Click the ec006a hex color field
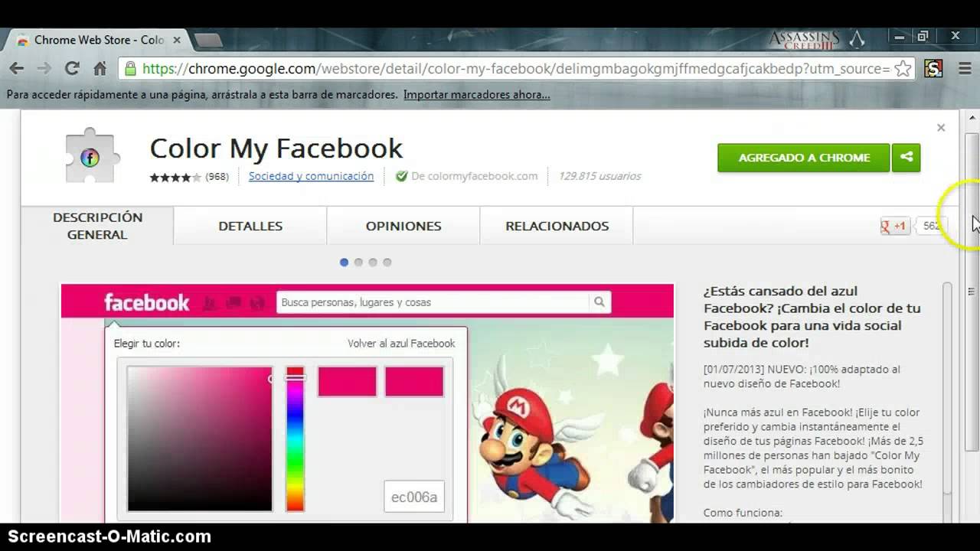This screenshot has width=980, height=551. point(414,497)
